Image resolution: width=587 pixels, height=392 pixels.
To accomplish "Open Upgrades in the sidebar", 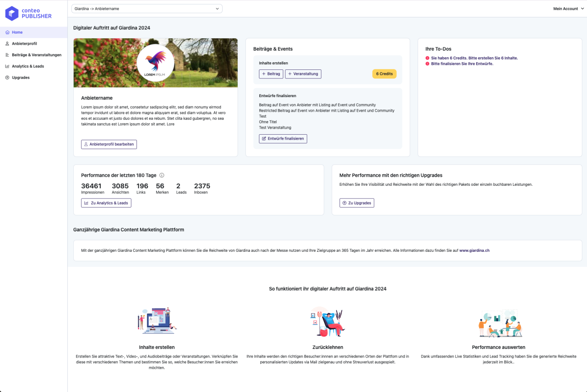I will [34, 78].
